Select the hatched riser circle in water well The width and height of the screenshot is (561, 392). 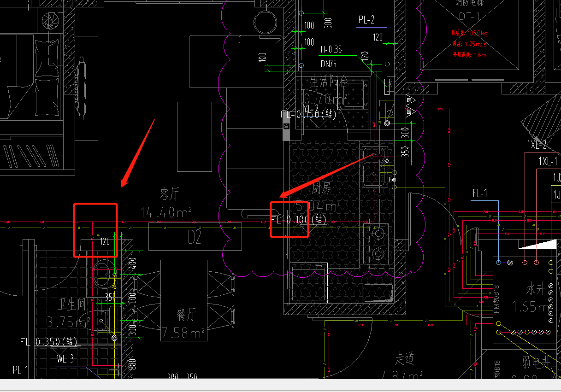click(510, 263)
